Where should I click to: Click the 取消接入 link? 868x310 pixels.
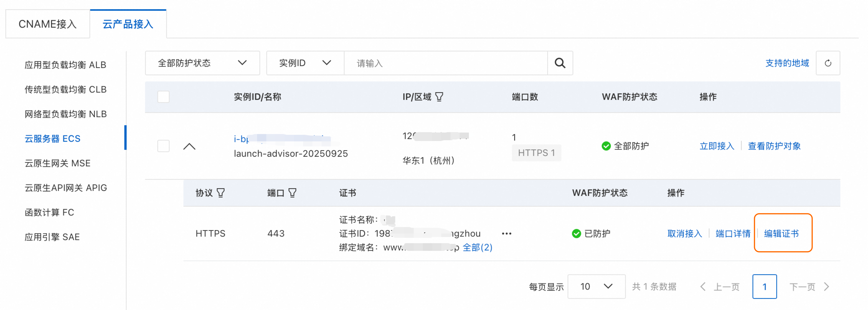point(684,233)
